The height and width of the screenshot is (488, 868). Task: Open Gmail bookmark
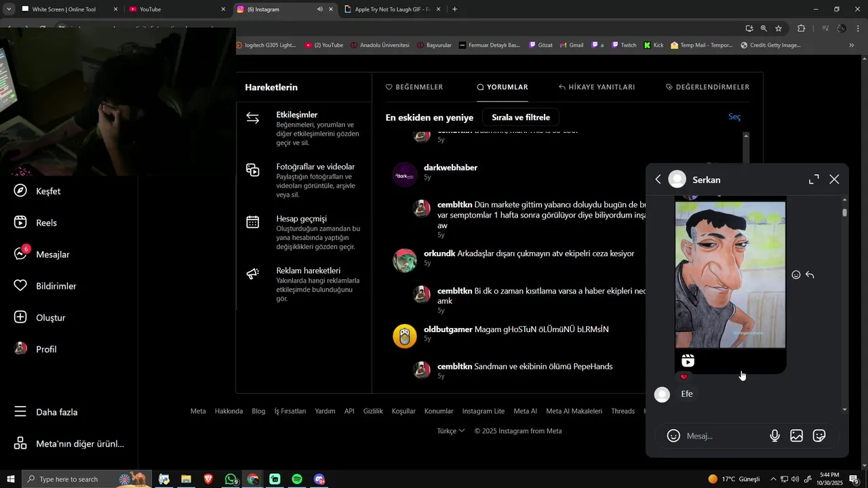[x=570, y=45]
